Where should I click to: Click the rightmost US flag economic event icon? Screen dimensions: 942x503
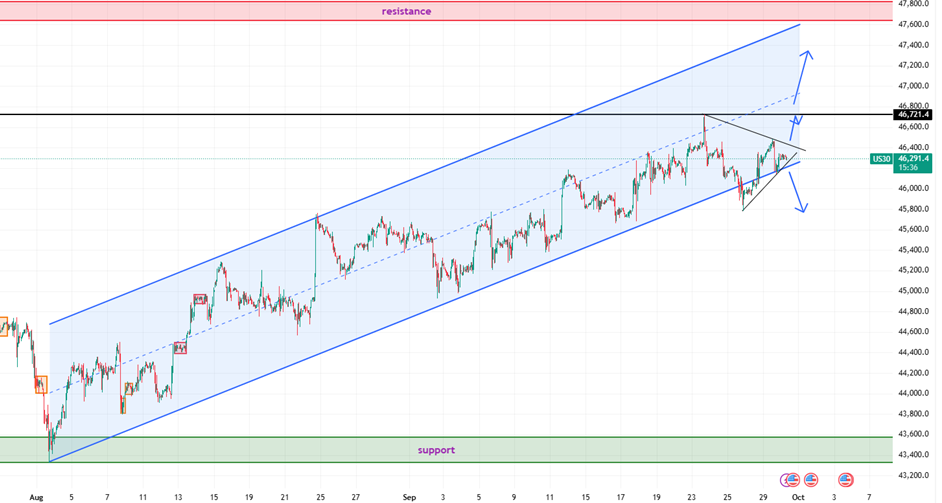(x=846, y=480)
